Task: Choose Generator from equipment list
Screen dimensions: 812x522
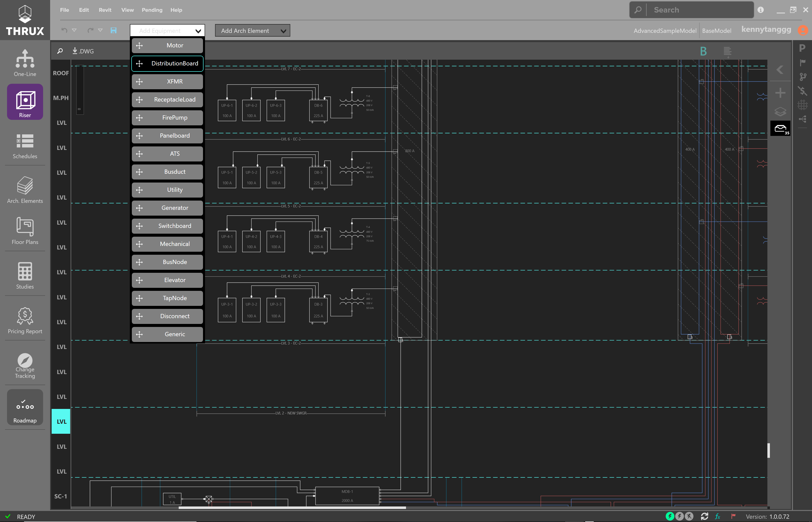Action: click(x=167, y=208)
